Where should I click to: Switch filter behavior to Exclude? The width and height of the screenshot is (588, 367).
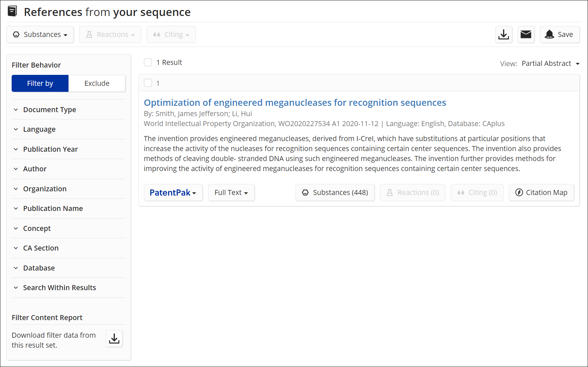97,83
